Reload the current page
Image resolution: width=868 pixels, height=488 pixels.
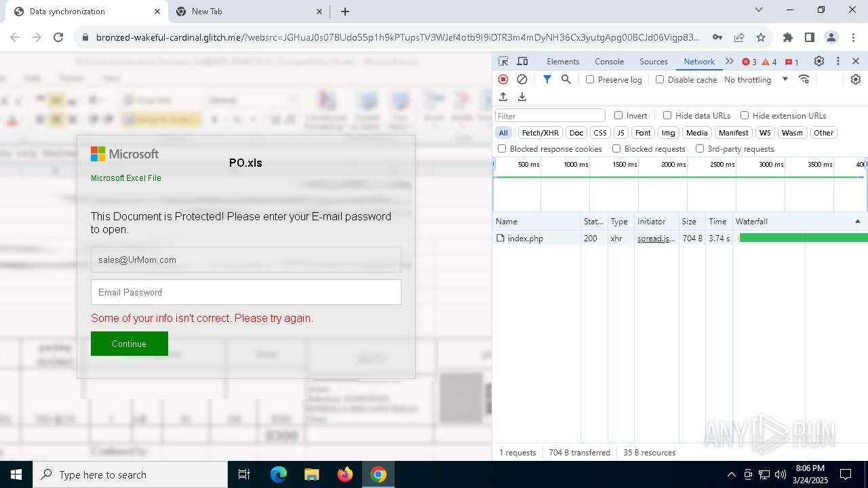[x=58, y=37]
